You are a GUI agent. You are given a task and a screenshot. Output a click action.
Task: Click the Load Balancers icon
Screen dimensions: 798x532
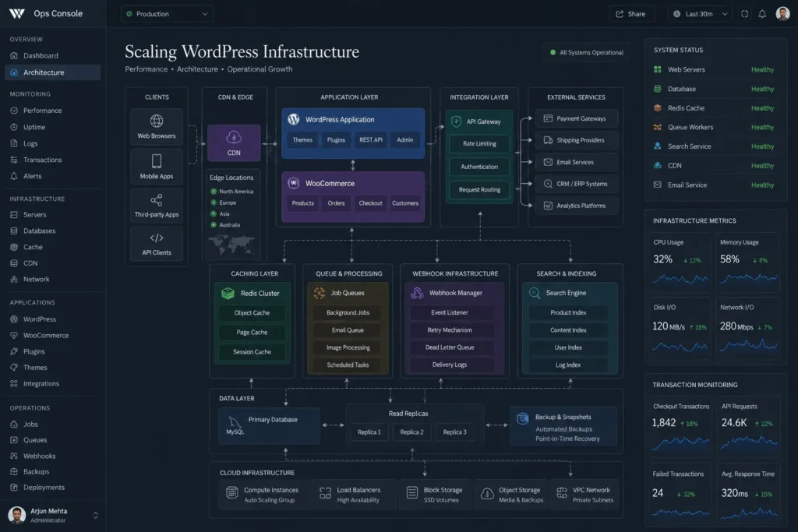[325, 493]
